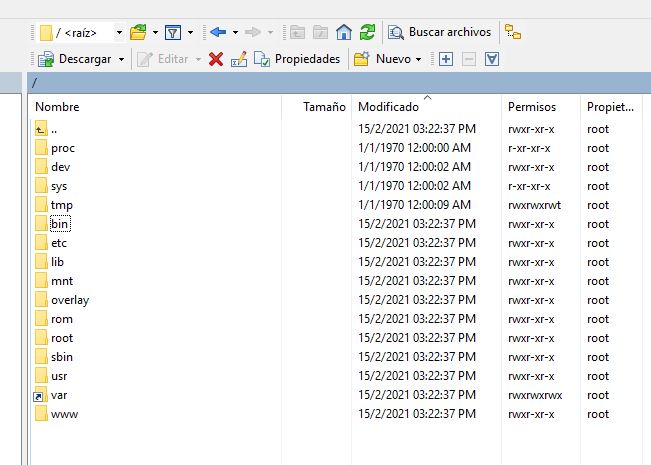Select the etc folder
Viewport: 651px width, 465px height.
(x=59, y=243)
